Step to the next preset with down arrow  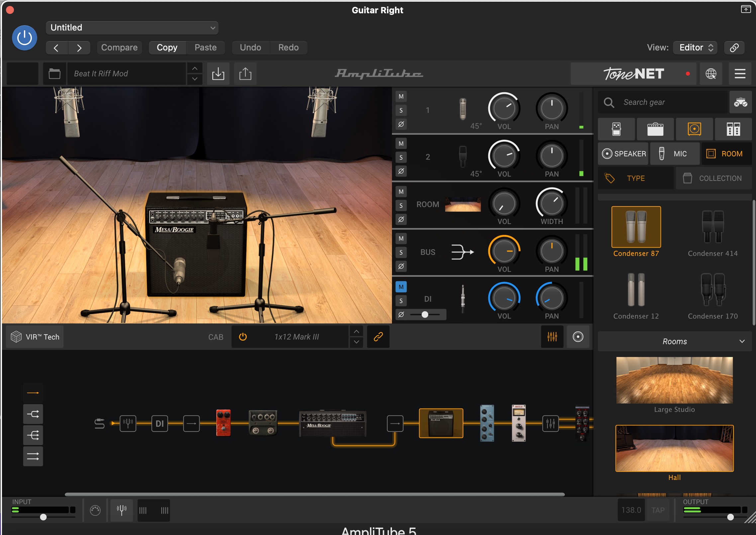coord(195,79)
